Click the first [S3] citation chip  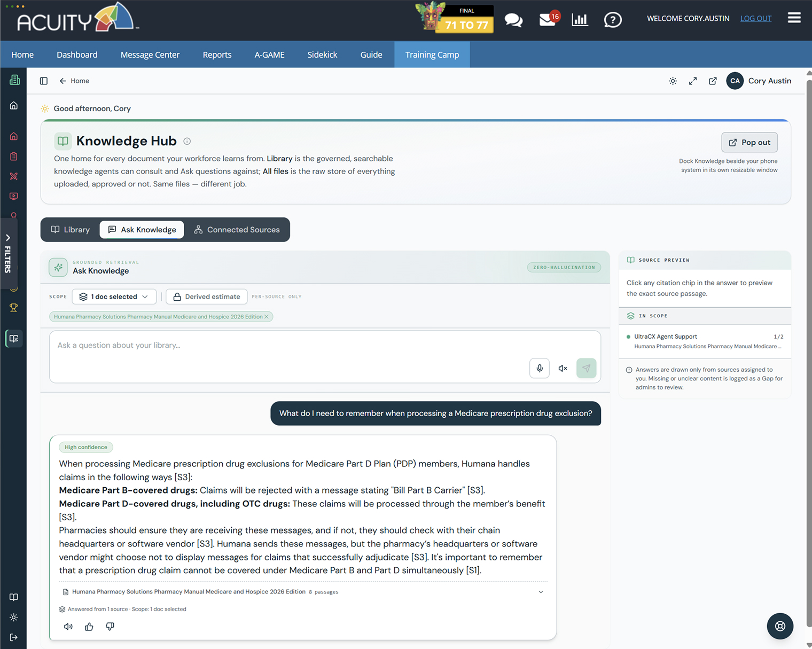click(x=182, y=477)
